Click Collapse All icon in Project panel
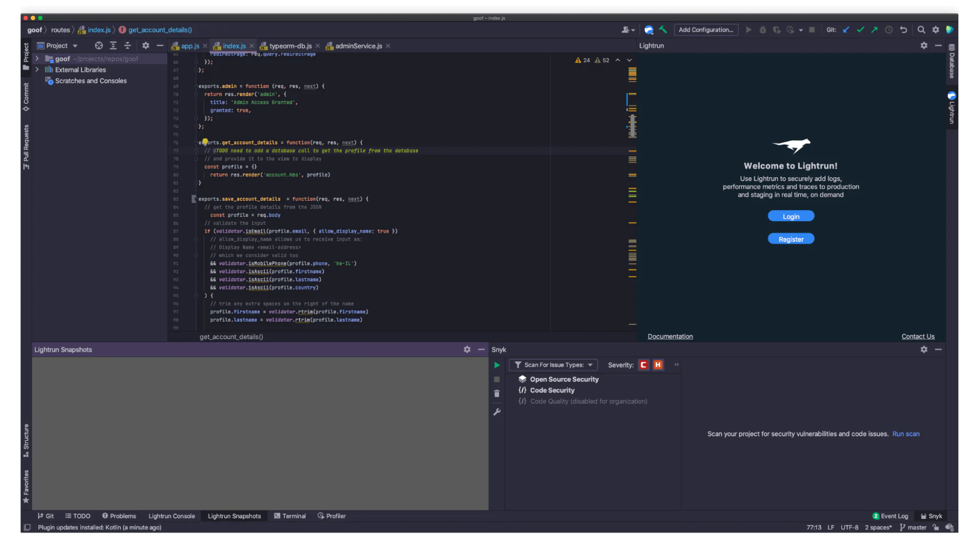The width and height of the screenshot is (979, 560). (x=127, y=46)
